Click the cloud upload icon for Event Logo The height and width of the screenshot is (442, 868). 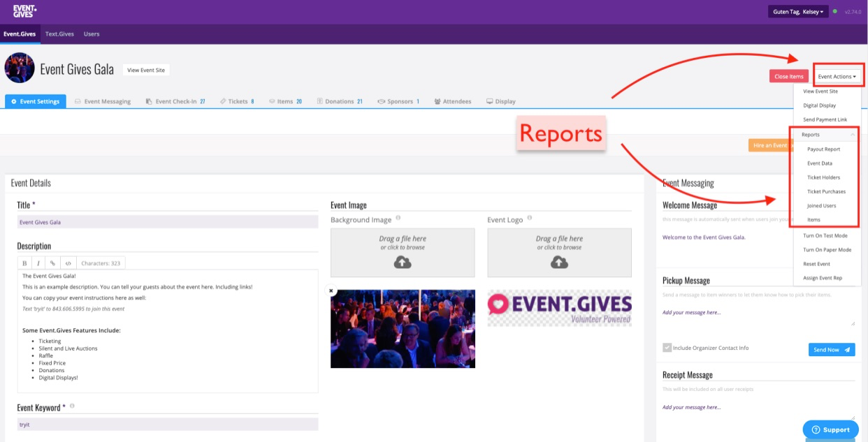559,262
